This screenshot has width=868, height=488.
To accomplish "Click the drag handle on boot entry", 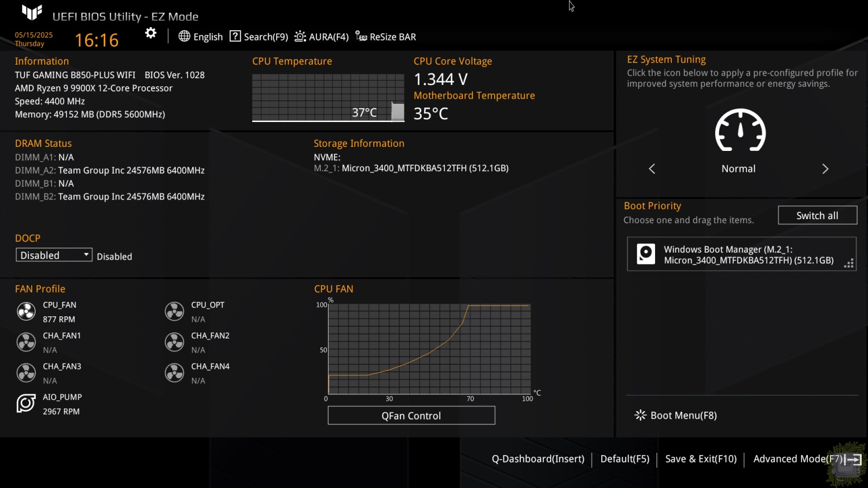I will 849,263.
